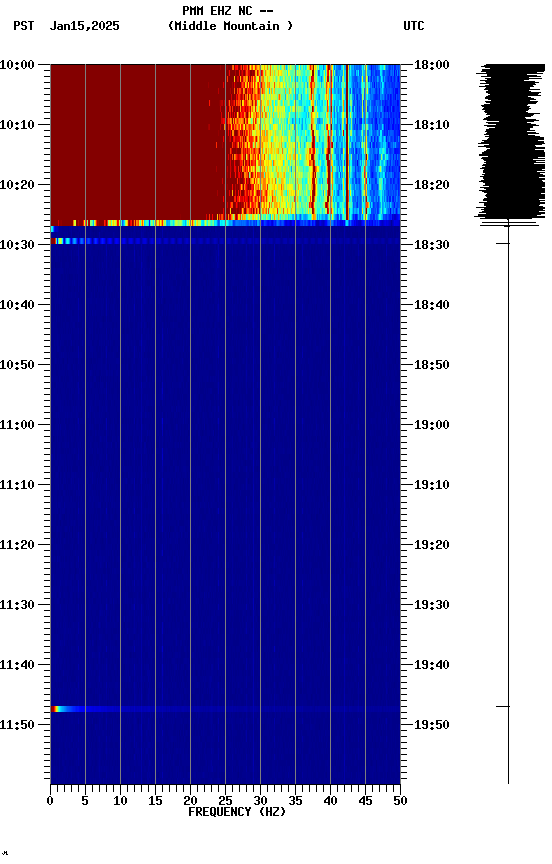Click the 19:10 UTC time label
This screenshot has height=864, width=552.
[x=431, y=485]
